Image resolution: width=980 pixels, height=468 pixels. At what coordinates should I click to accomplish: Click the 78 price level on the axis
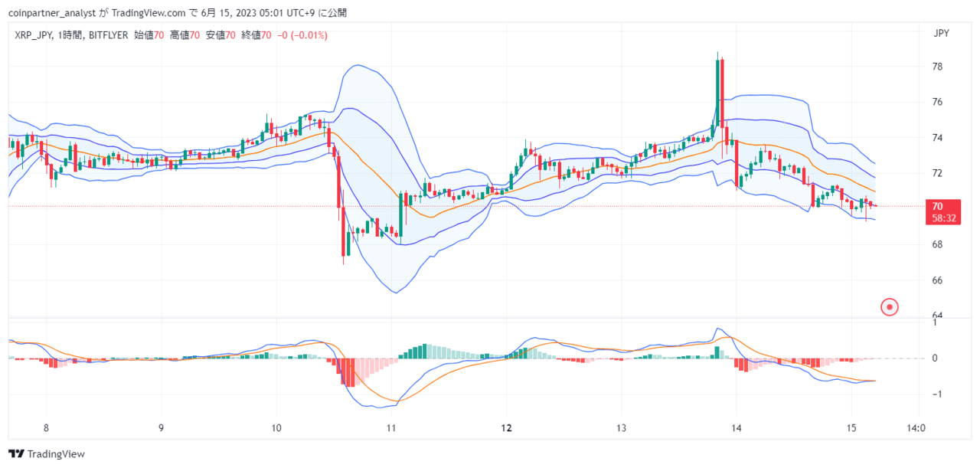pos(937,67)
